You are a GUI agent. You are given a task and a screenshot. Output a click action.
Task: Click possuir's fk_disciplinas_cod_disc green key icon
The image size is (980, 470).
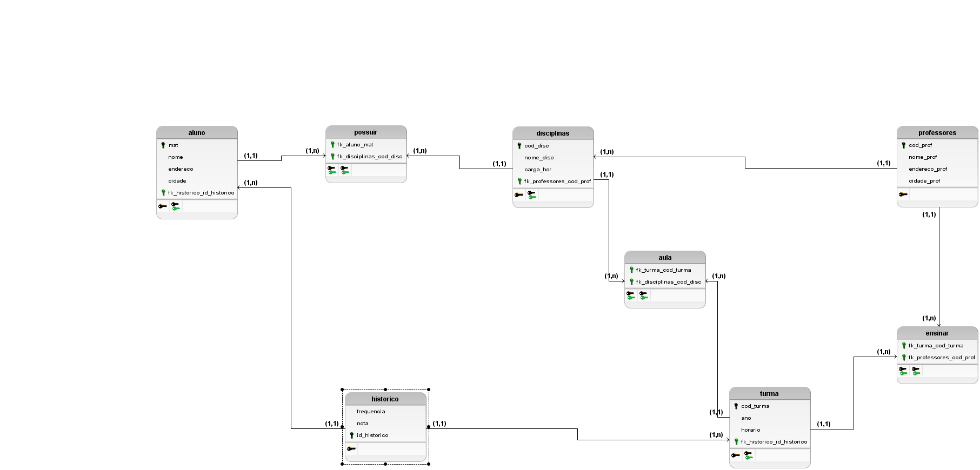click(332, 157)
